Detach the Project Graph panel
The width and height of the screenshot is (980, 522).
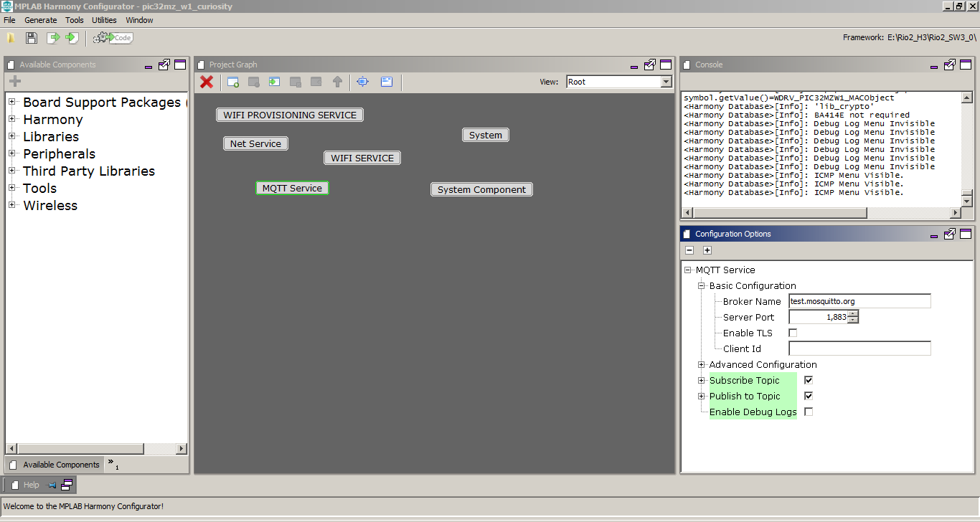(650, 65)
